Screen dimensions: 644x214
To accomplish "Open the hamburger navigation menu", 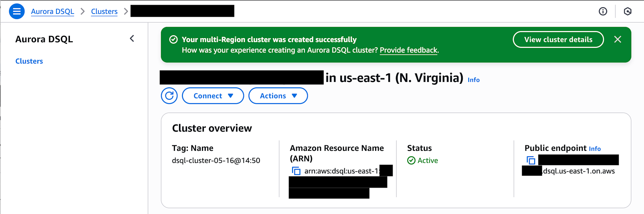I will coord(17,11).
